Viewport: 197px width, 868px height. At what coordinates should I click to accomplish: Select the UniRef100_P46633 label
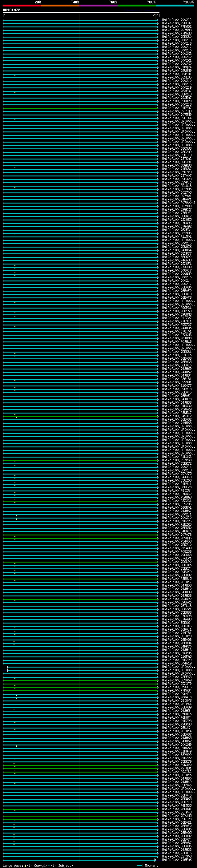point(177,260)
